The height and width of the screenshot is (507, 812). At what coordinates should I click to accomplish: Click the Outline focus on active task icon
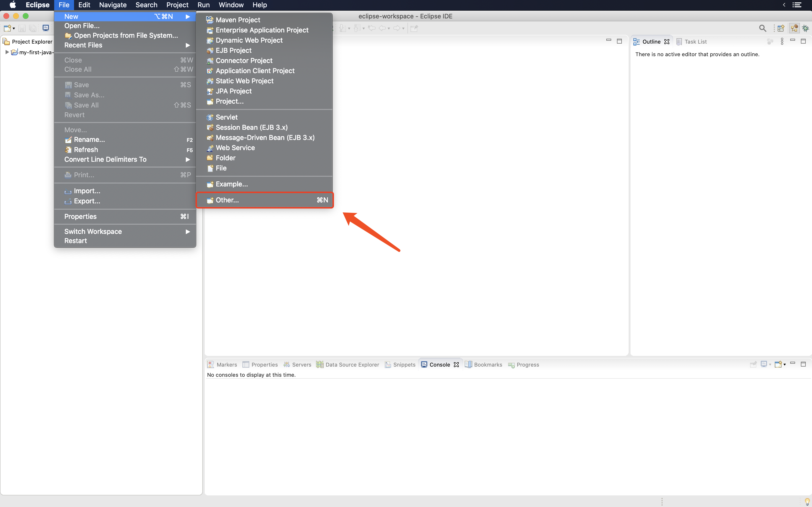(x=770, y=41)
